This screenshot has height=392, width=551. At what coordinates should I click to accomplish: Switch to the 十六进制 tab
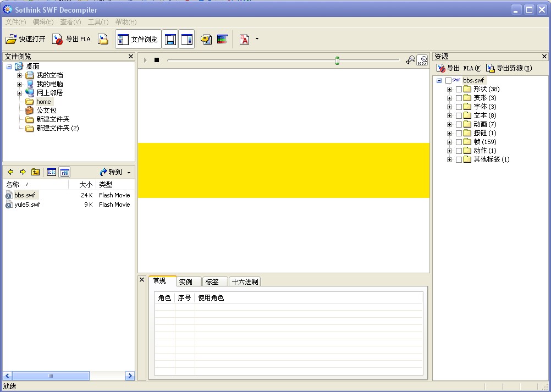click(245, 281)
